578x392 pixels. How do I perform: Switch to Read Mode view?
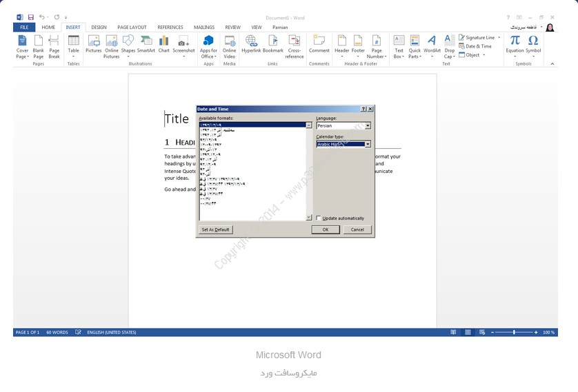click(453, 332)
